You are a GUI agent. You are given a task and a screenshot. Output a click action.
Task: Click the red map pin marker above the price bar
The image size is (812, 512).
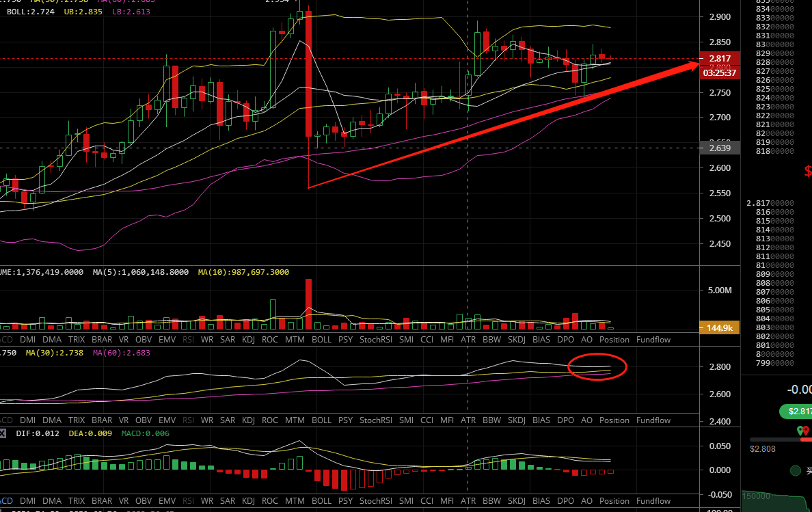[x=806, y=430]
